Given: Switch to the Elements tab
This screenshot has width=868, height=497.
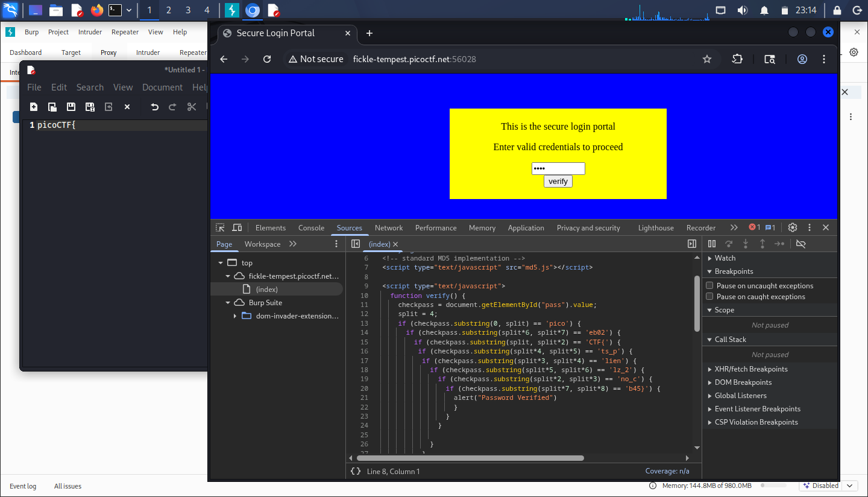Looking at the screenshot, I should (x=271, y=228).
